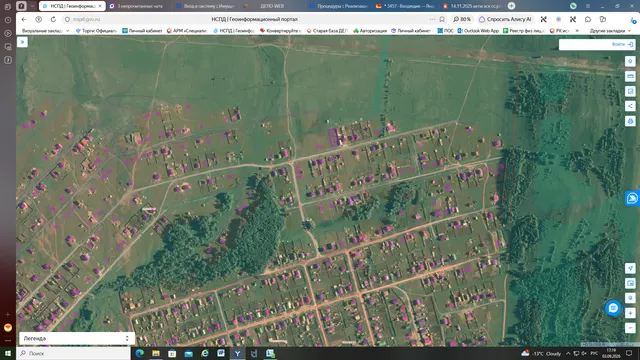Image resolution: width=640 pixels, height=360 pixels.
Task: Open Yandex Browser taskbar icon
Action: click(237, 353)
